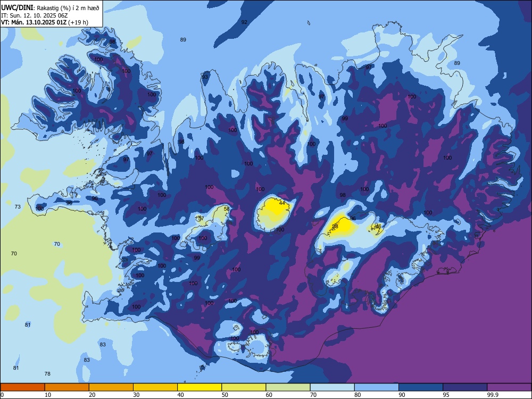Click the 'IT: Sun. 12. 10. 2025 06Z' line
This screenshot has width=532, height=399.
click(x=34, y=15)
